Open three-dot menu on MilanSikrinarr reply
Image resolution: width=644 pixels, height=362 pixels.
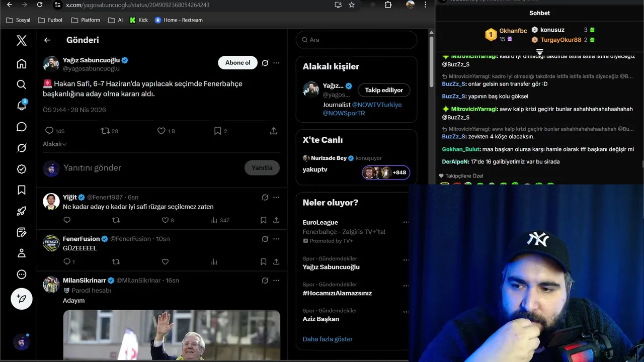tap(276, 281)
